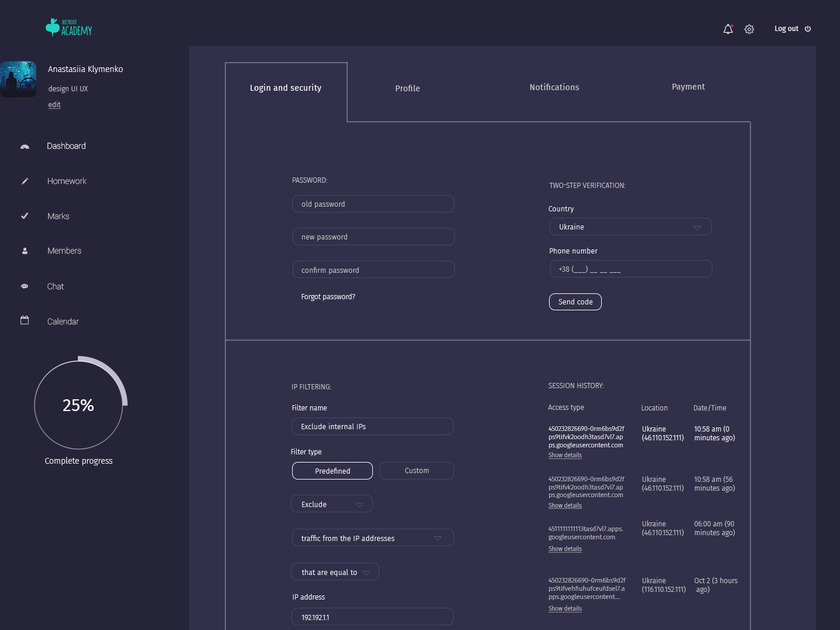Screen dimensions: 840x630
Task: Open settings with the gear icon
Action: pyautogui.click(x=749, y=29)
